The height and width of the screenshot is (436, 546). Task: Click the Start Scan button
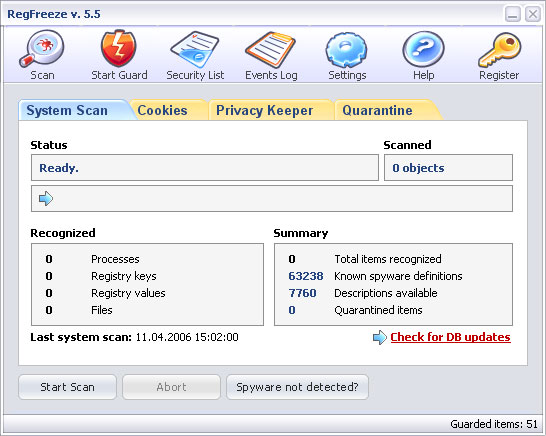pos(67,387)
